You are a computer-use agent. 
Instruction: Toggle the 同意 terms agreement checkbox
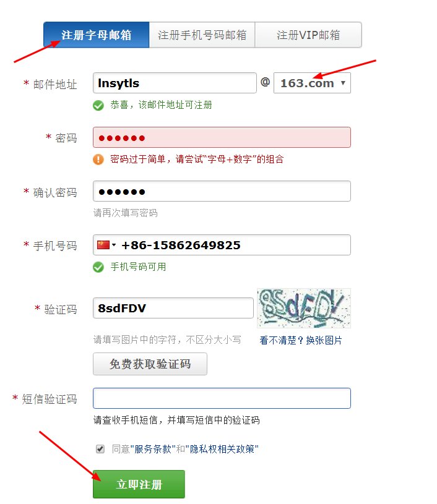(x=100, y=449)
